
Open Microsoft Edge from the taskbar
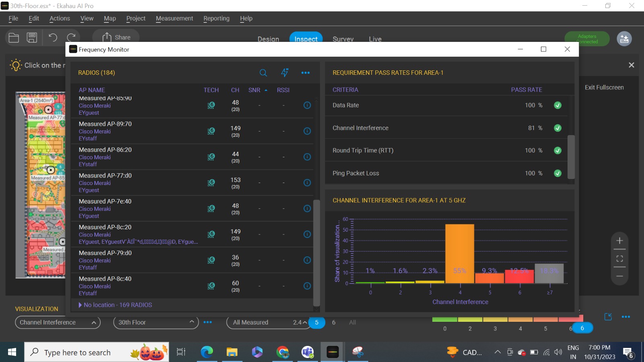click(206, 352)
